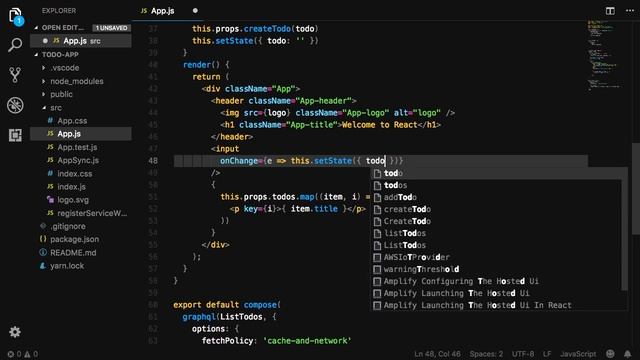Open the .gitignore file
Viewport: 640px width, 360px height.
[x=81, y=226]
